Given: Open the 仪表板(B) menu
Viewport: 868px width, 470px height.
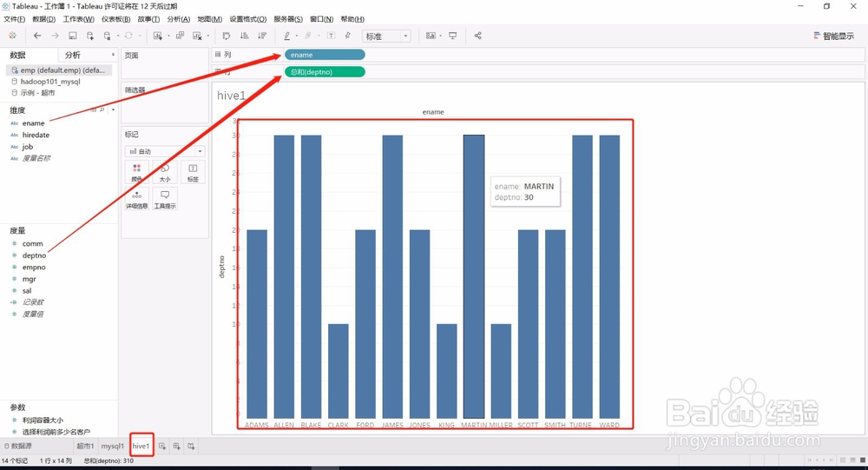Looking at the screenshot, I should click(x=115, y=19).
